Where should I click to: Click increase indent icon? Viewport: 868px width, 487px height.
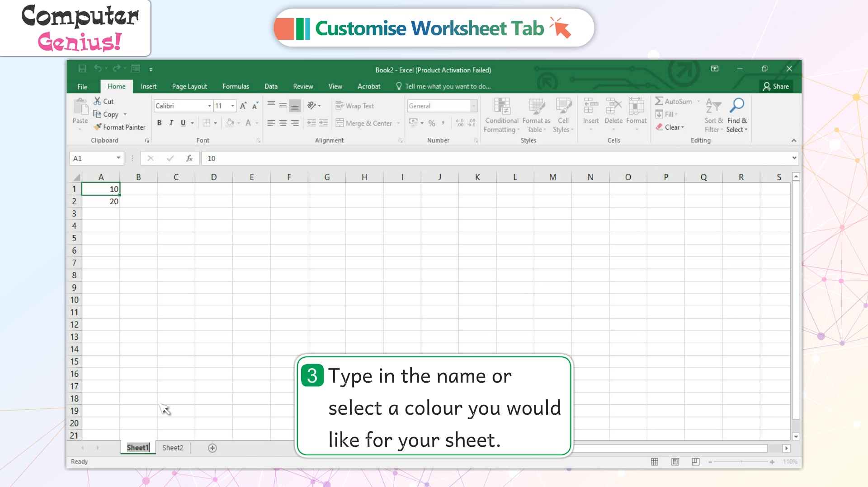323,123
